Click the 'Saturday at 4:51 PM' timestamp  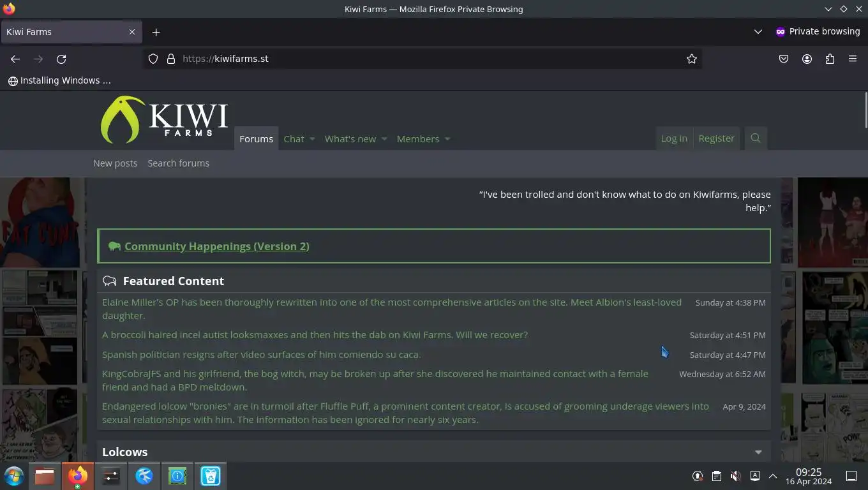coord(728,336)
